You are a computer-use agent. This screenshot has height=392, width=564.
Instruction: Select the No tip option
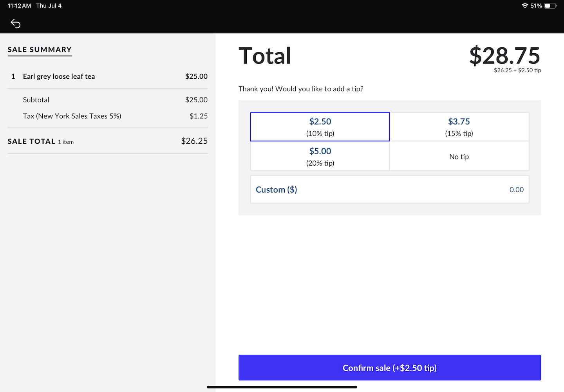(459, 157)
